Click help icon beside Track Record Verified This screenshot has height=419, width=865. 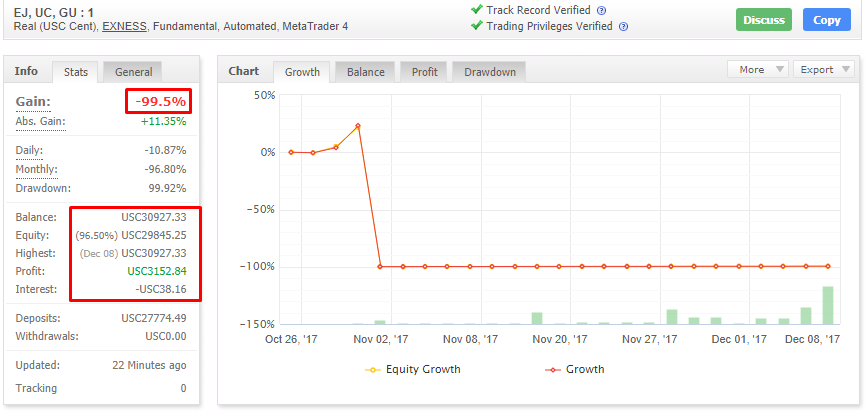(x=601, y=10)
